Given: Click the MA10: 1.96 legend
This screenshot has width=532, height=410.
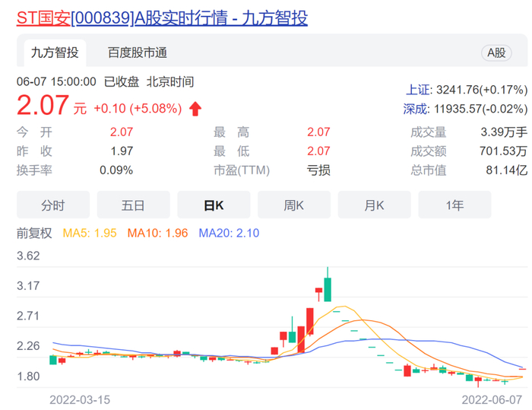Looking at the screenshot, I should click(x=157, y=233).
